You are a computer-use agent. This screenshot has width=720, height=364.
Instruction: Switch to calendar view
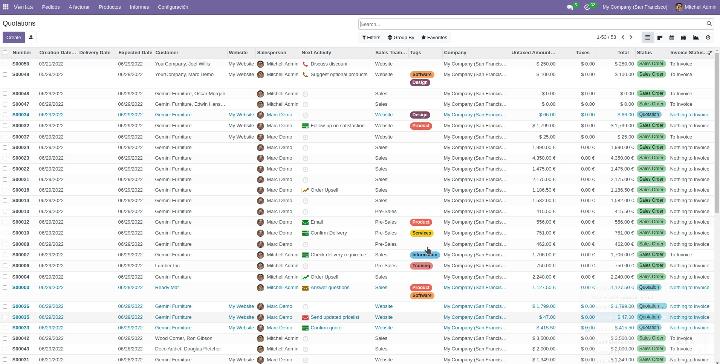671,37
